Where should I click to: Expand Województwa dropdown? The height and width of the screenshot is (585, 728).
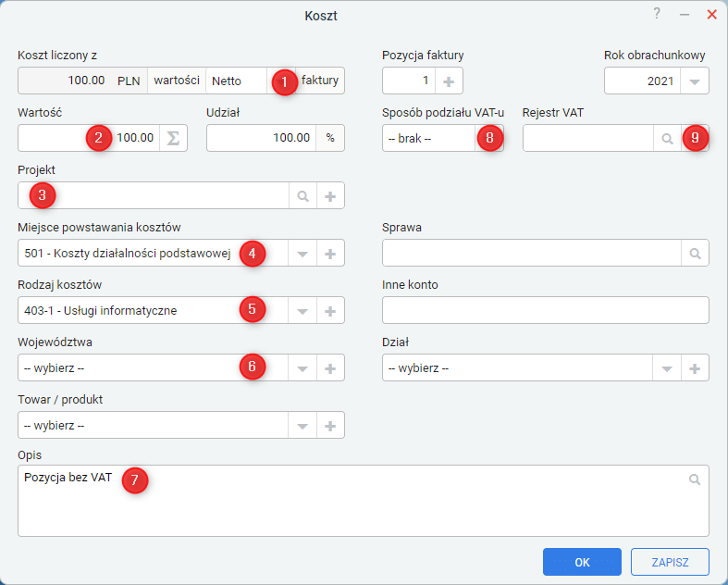point(302,368)
